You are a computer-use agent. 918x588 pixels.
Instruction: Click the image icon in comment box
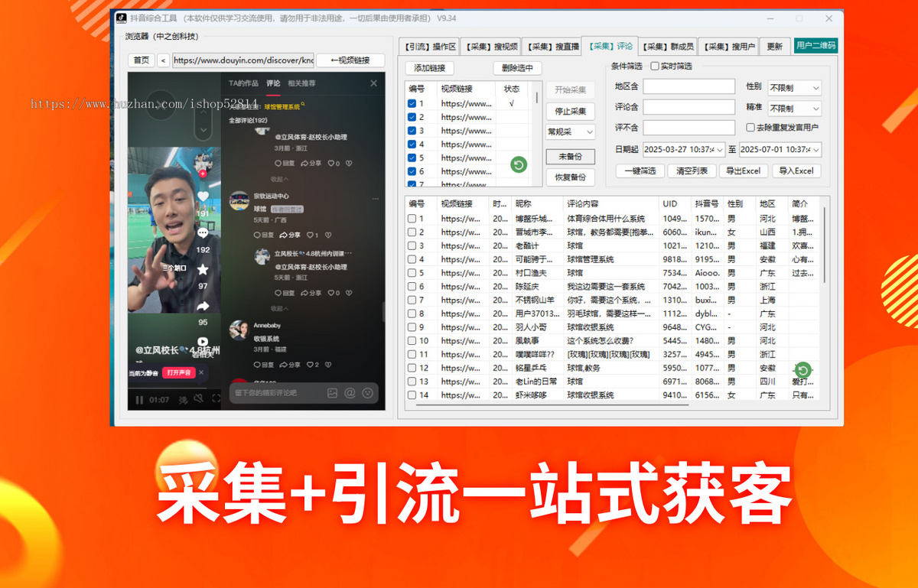click(x=332, y=392)
